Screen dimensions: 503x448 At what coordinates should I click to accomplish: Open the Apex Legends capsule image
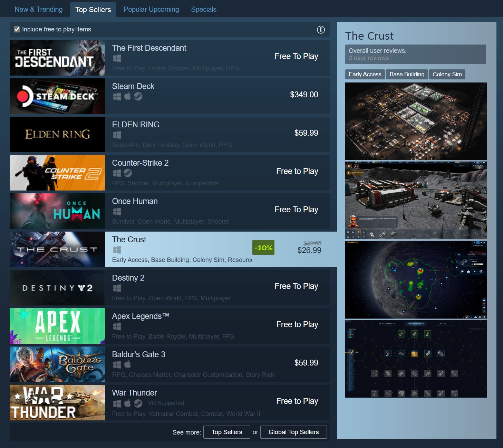click(57, 326)
